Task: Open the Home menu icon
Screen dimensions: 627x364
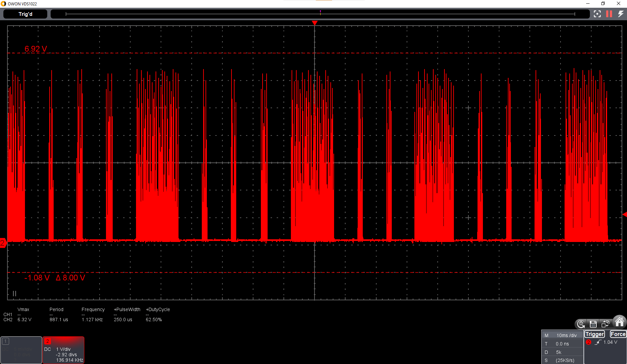Action: [619, 323]
